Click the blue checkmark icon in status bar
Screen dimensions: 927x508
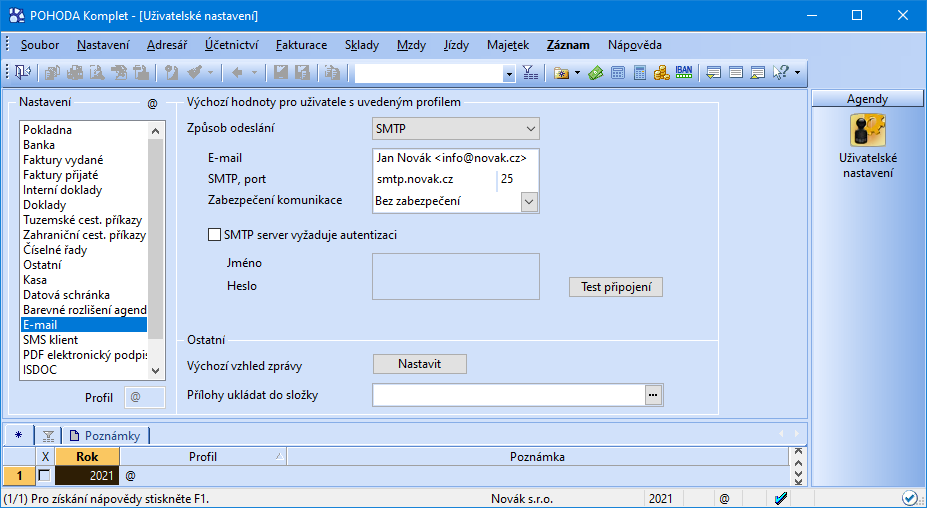tap(780, 499)
